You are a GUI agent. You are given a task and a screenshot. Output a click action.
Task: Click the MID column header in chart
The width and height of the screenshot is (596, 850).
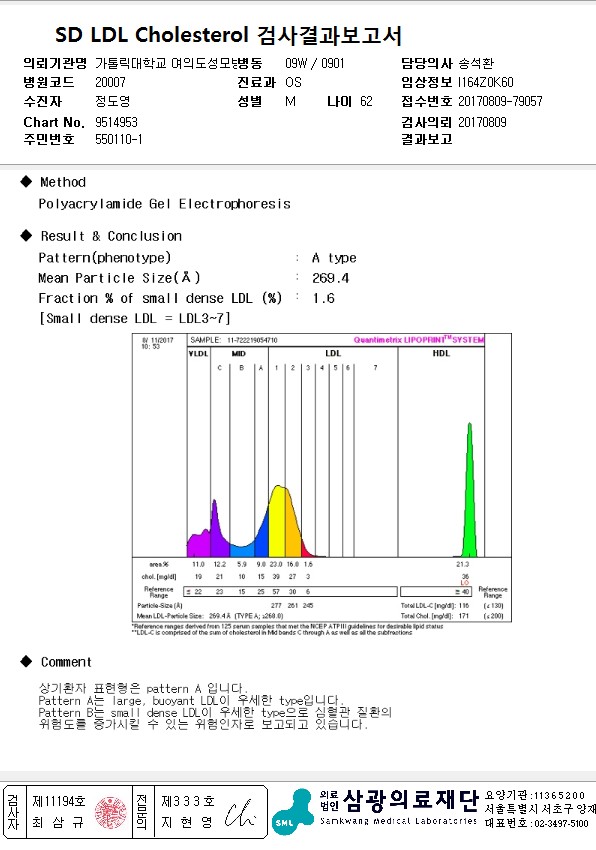pyautogui.click(x=239, y=353)
